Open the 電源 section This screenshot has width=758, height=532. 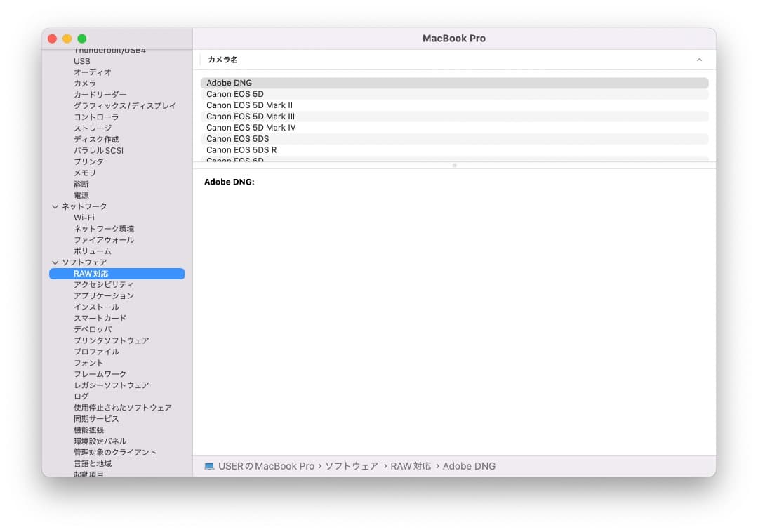click(81, 194)
